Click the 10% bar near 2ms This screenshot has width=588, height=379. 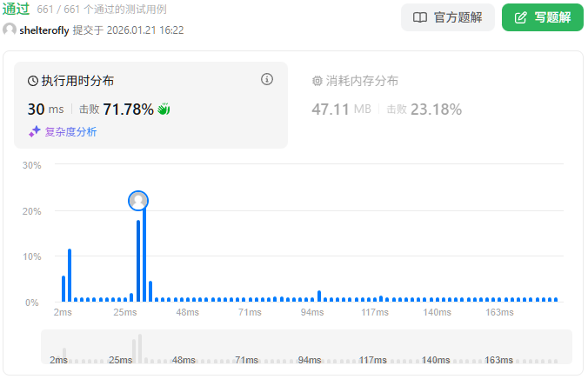(x=70, y=276)
